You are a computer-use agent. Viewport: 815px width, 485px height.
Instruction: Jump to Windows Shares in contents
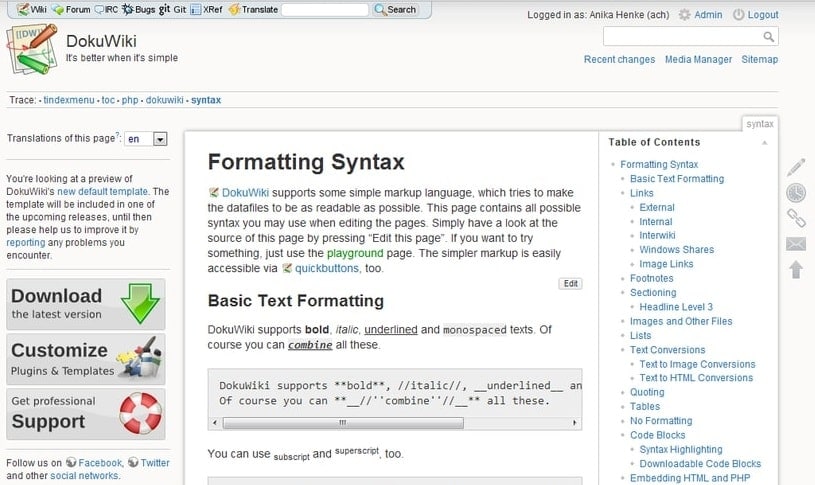(x=676, y=250)
